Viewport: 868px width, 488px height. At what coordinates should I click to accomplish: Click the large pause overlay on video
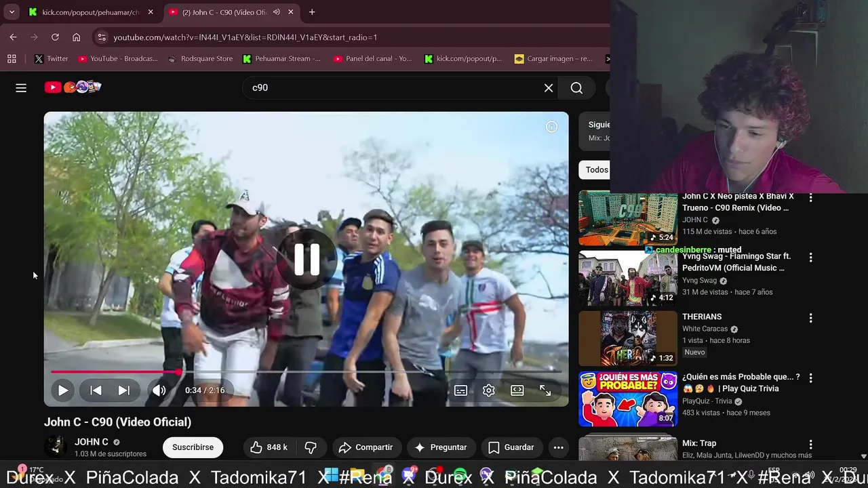tap(307, 260)
